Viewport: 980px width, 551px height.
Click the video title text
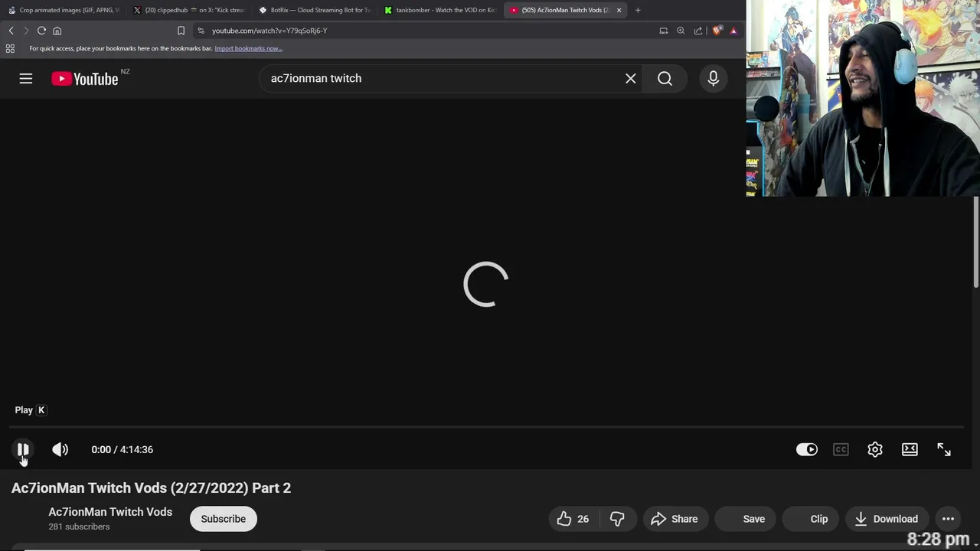pos(151,487)
